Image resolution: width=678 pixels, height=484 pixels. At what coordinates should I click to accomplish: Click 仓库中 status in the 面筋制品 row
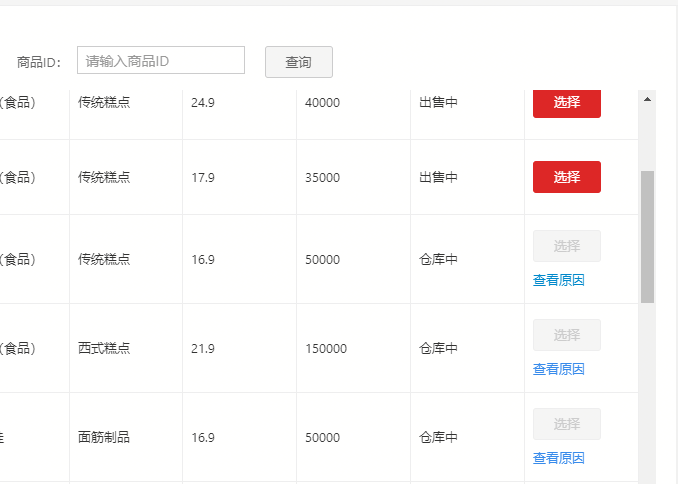click(438, 437)
